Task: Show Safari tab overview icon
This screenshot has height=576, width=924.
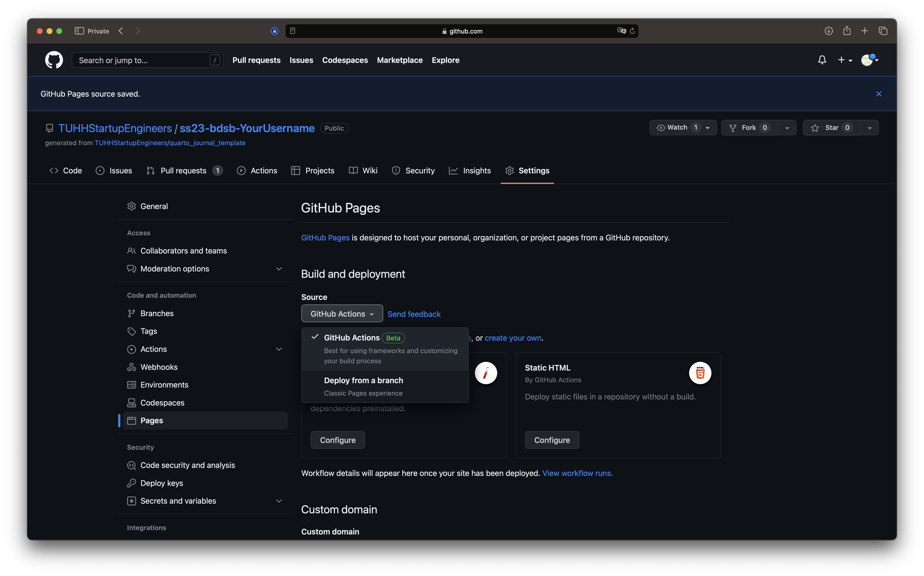Action: 883,31
